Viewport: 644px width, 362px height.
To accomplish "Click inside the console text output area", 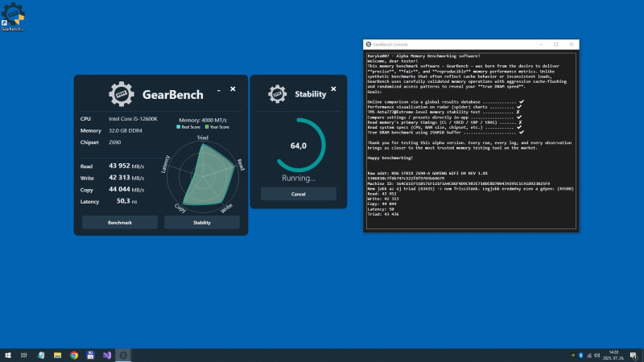I will [471, 140].
